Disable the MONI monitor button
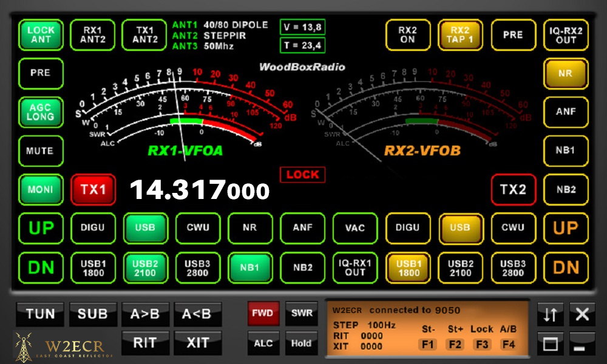This screenshot has height=364, width=607. [41, 189]
